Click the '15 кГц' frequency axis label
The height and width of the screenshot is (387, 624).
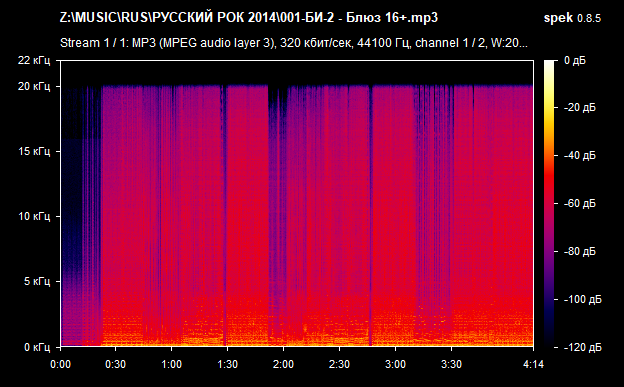[34, 151]
